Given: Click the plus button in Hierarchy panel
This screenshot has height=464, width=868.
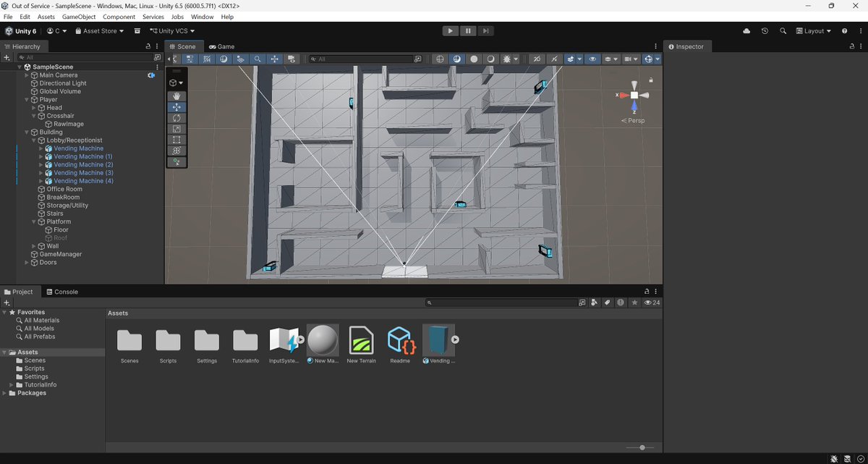Looking at the screenshot, I should tap(7, 57).
